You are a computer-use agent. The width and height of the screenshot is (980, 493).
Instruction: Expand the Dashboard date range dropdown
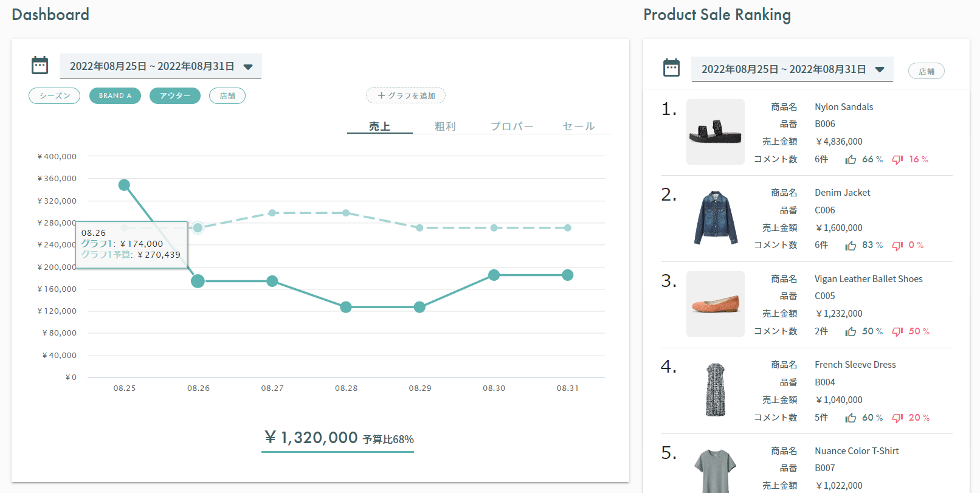pos(248,67)
